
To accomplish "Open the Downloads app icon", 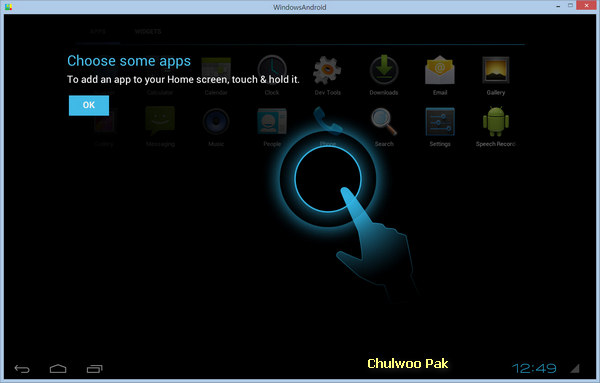I will click(384, 70).
